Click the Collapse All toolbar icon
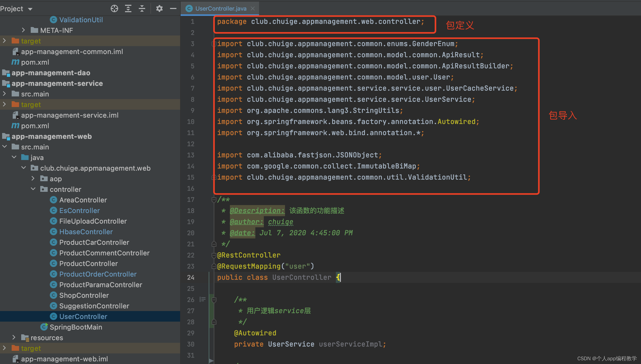This screenshot has height=364, width=641. [x=142, y=8]
